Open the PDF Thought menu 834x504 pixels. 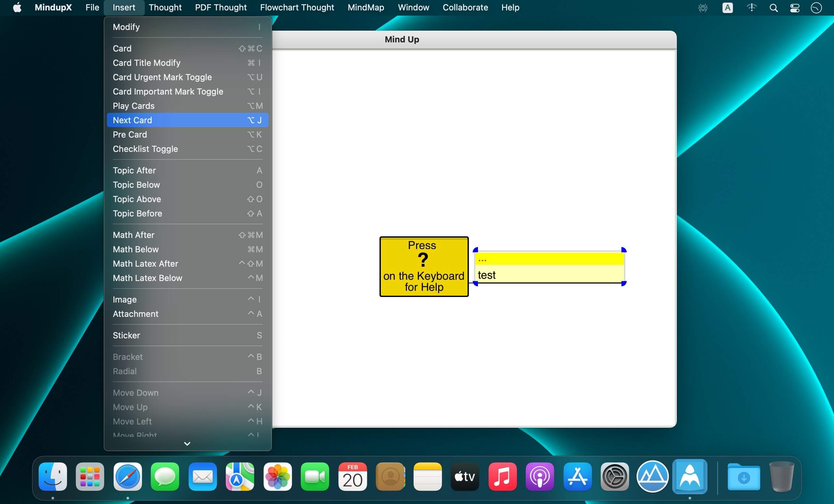tap(221, 7)
